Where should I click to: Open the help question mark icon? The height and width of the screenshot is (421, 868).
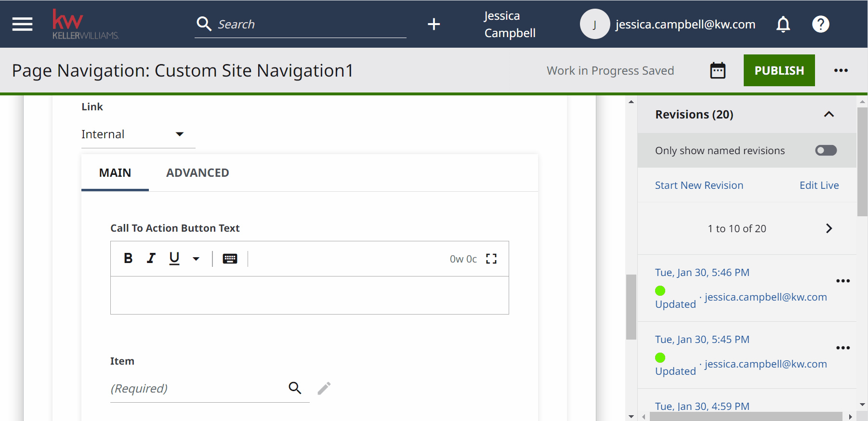tap(821, 24)
